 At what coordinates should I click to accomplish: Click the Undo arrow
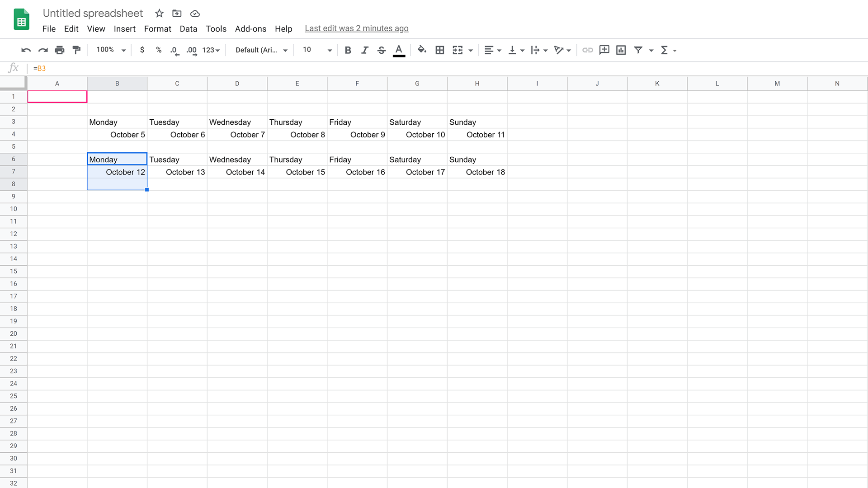coord(26,50)
